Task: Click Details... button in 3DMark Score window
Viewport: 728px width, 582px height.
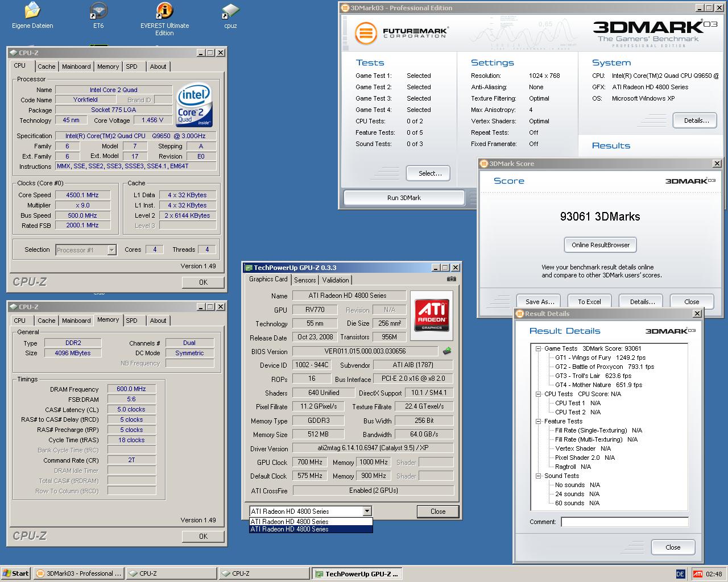Action: tap(642, 301)
